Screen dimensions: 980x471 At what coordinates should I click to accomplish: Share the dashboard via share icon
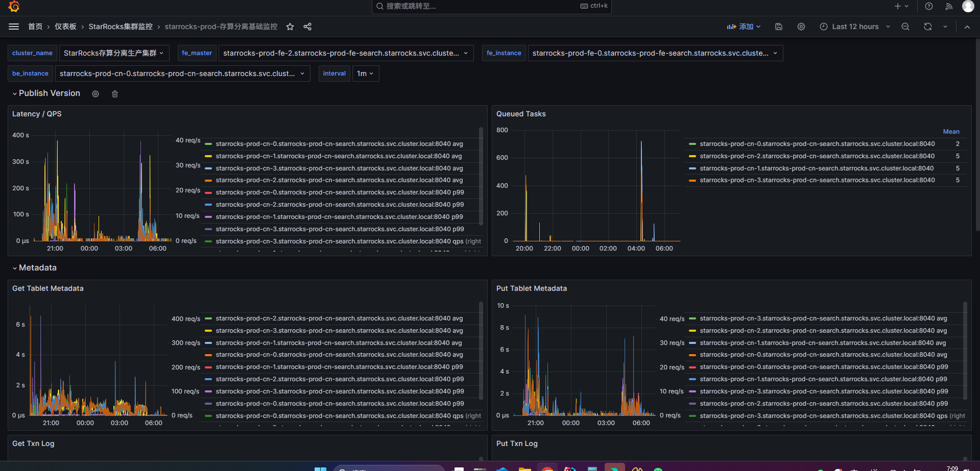pyautogui.click(x=307, y=27)
